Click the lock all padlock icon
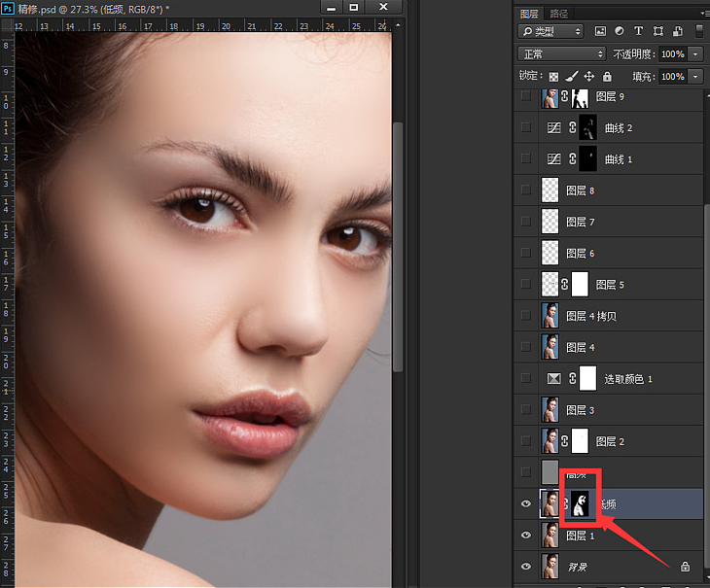This screenshot has width=710, height=588. (x=607, y=76)
